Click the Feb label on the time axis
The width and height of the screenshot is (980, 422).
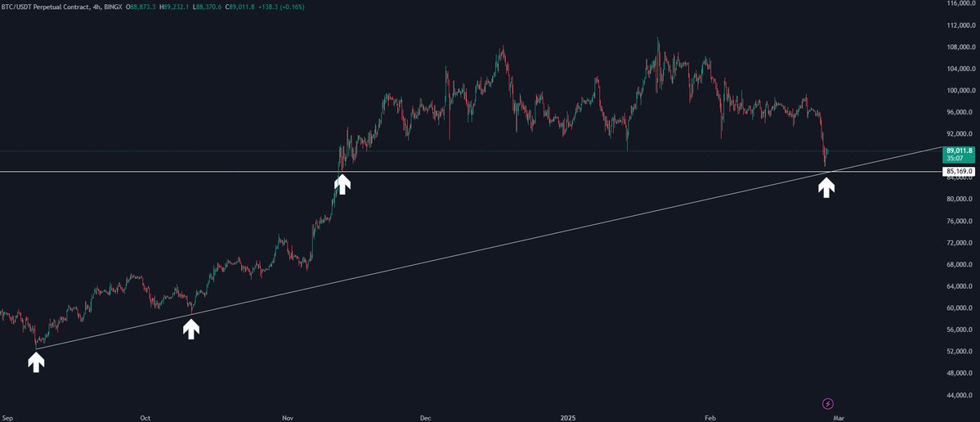[709, 417]
